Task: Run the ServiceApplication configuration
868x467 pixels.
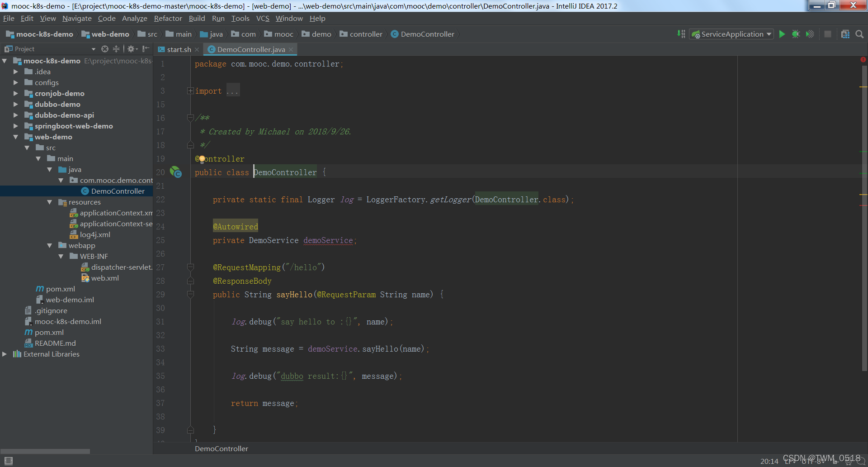Action: [782, 34]
